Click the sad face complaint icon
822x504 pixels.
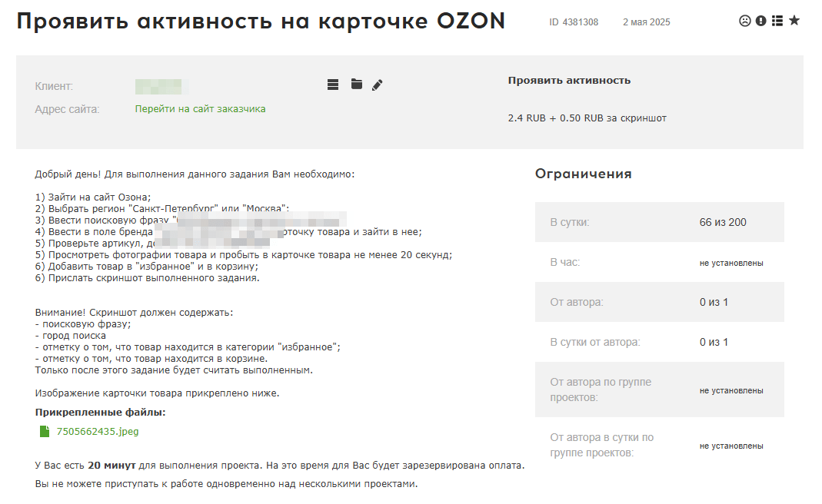pos(745,21)
